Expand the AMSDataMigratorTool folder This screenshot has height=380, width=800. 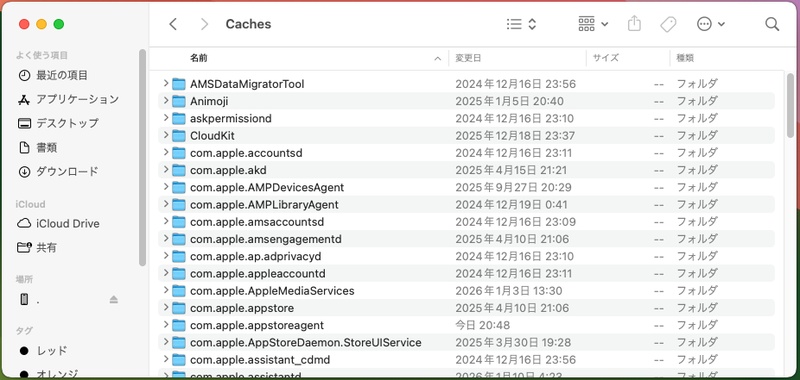tap(166, 83)
